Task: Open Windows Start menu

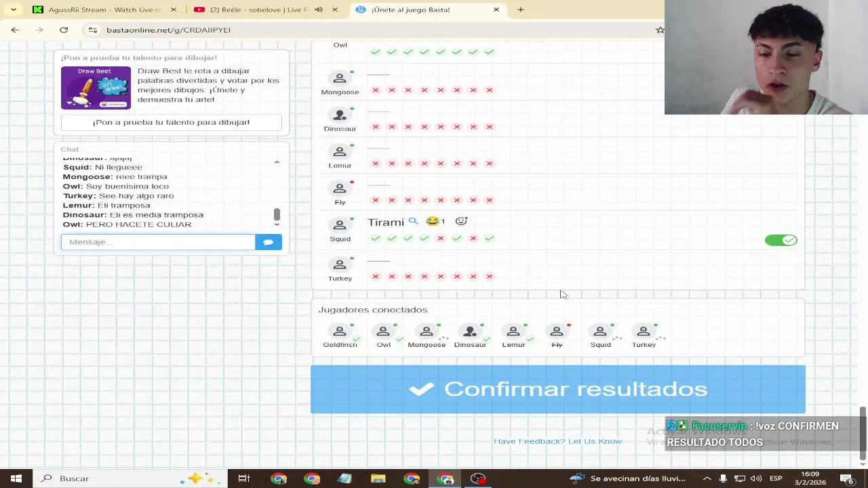Action: (16, 479)
